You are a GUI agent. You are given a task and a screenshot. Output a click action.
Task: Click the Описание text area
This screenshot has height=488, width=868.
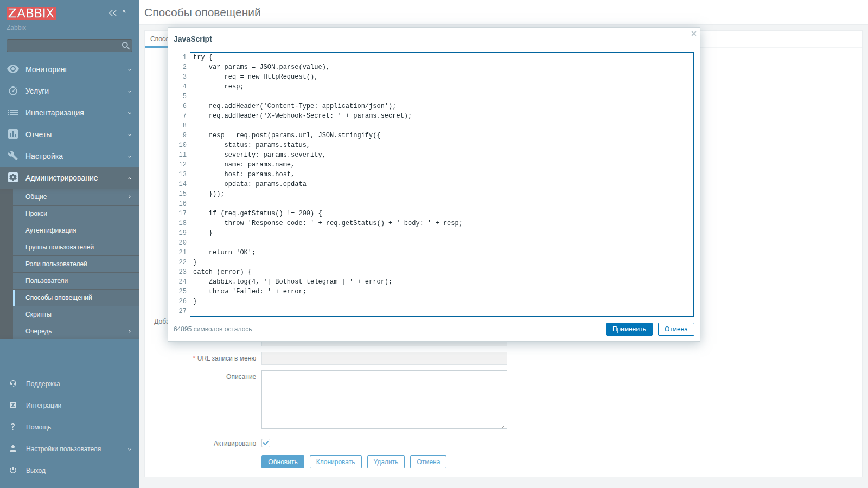tap(384, 400)
